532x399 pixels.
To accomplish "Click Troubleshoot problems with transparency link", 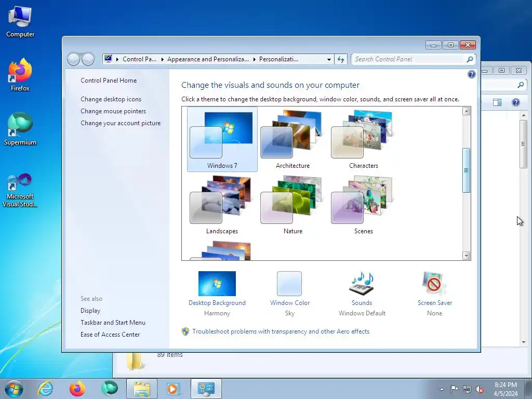I will point(281,331).
